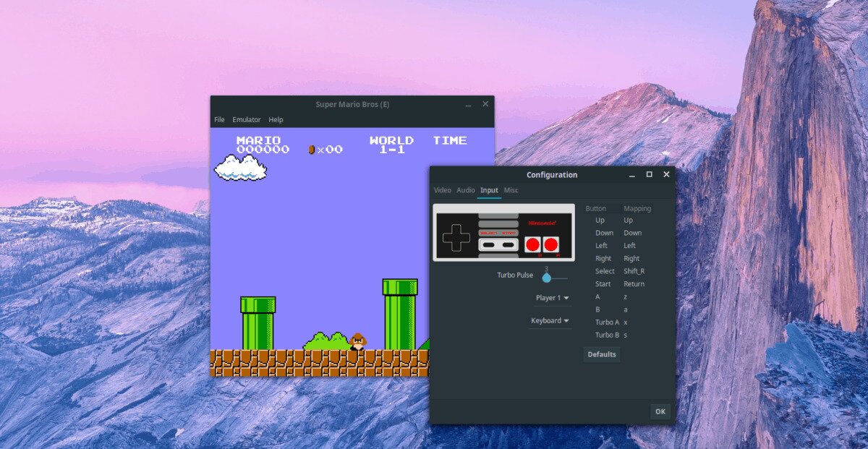Switch to the Video tab
Viewport: 868px width, 449px height.
coord(443,190)
